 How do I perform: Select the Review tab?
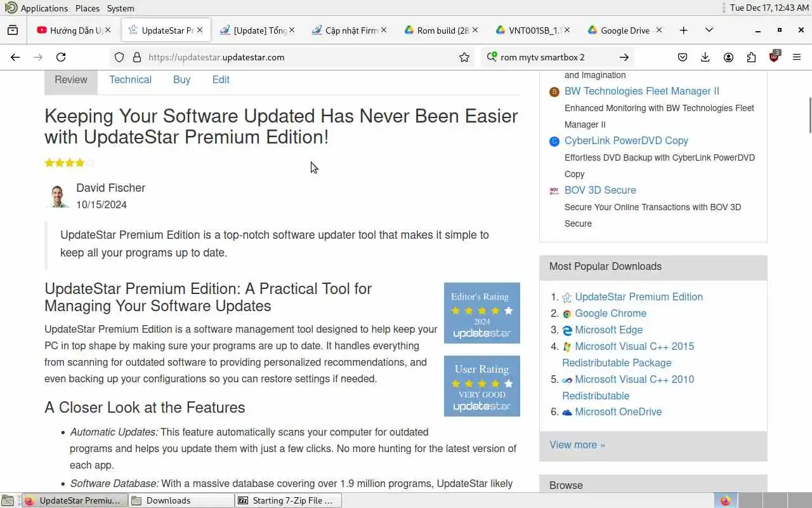[x=70, y=80]
